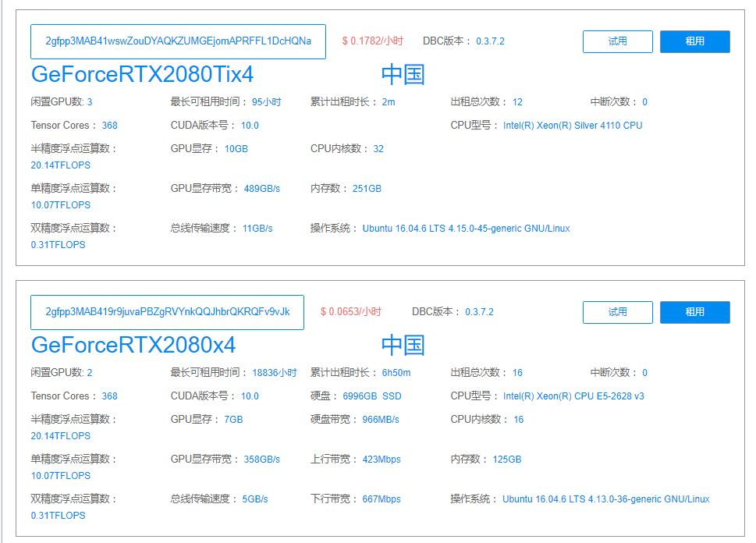This screenshot has width=756, height=543.
Task: Click CPU内核数 16 value
Action: coord(519,419)
